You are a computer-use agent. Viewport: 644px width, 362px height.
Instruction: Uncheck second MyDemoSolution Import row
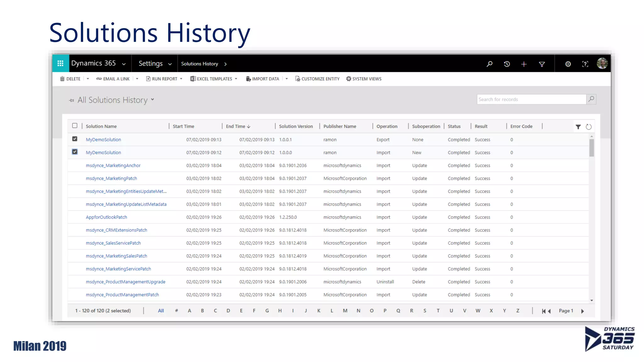tap(75, 152)
